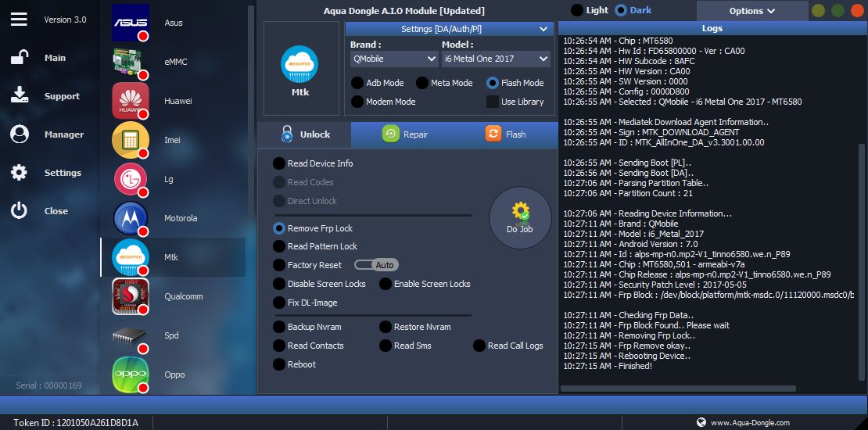The width and height of the screenshot is (868, 430).
Task: Click the olive-yellow window control circle
Action: (818, 10)
